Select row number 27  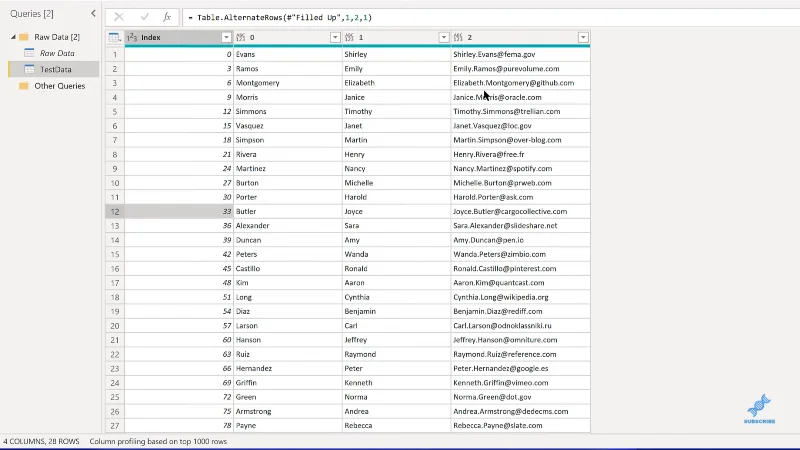[115, 426]
